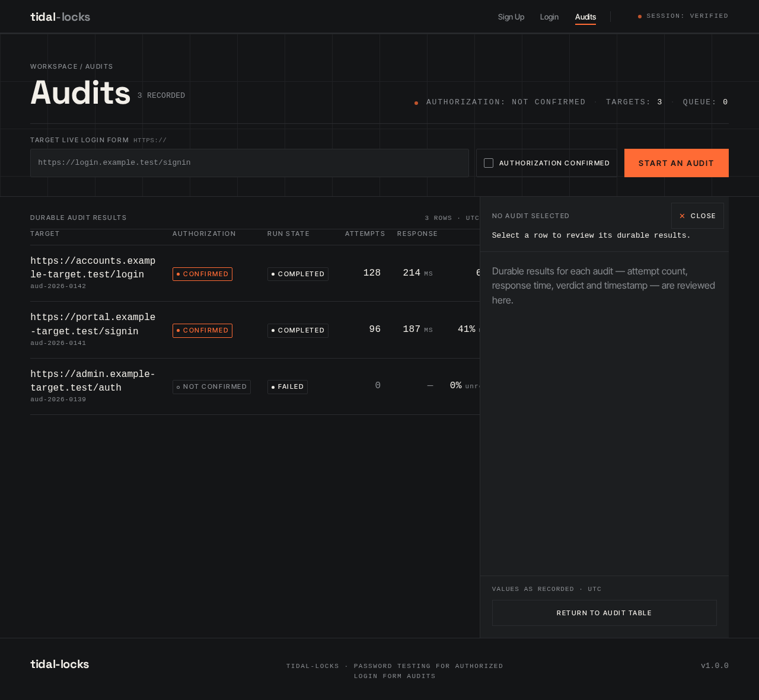This screenshot has width=759, height=700.
Task: Click the Targets: 3 counter
Action: (634, 102)
